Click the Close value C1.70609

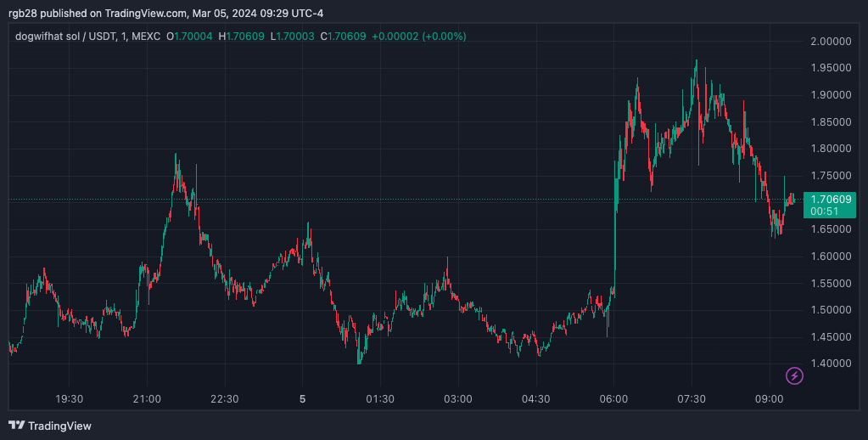344,37
